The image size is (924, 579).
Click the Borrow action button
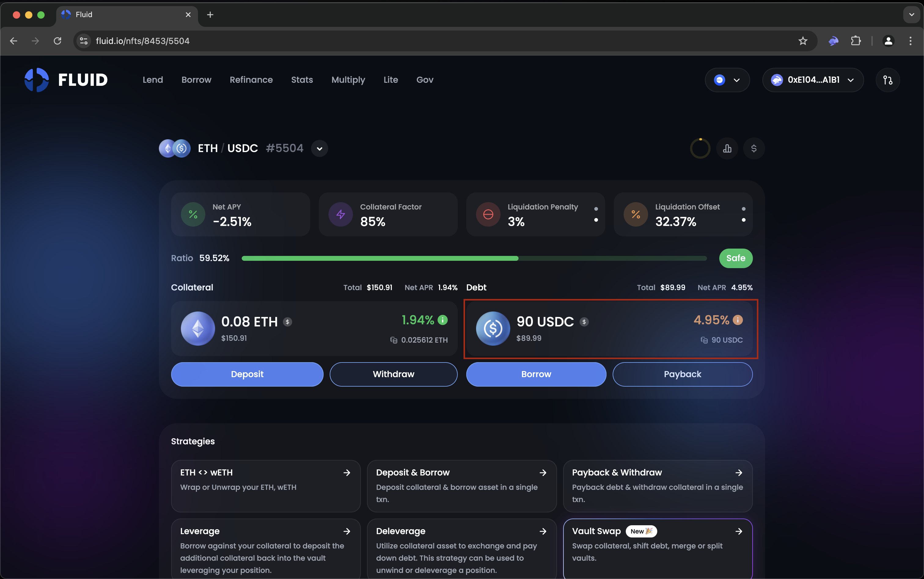536,374
